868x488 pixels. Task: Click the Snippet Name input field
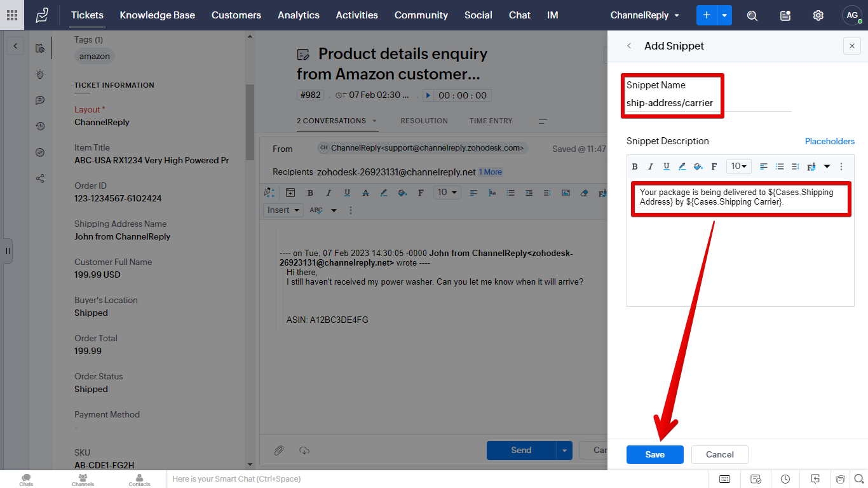click(709, 103)
